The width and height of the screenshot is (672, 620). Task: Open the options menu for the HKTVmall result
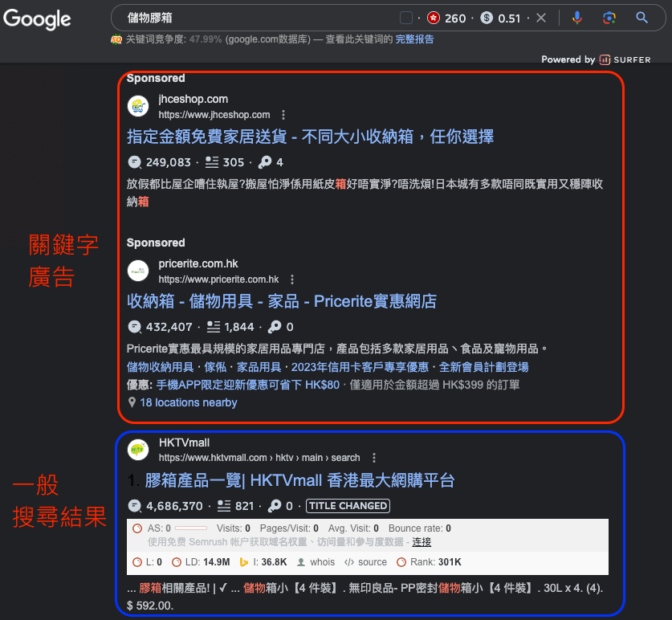pos(373,458)
